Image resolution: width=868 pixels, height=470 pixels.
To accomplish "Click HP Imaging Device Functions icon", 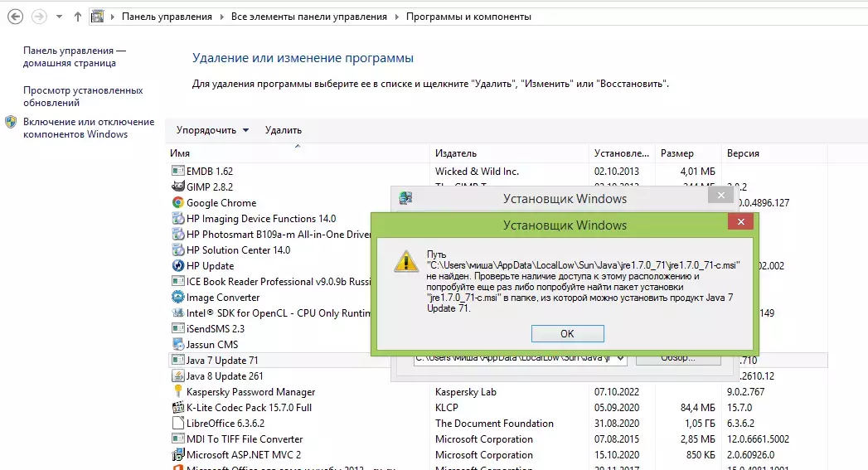I will 177,218.
